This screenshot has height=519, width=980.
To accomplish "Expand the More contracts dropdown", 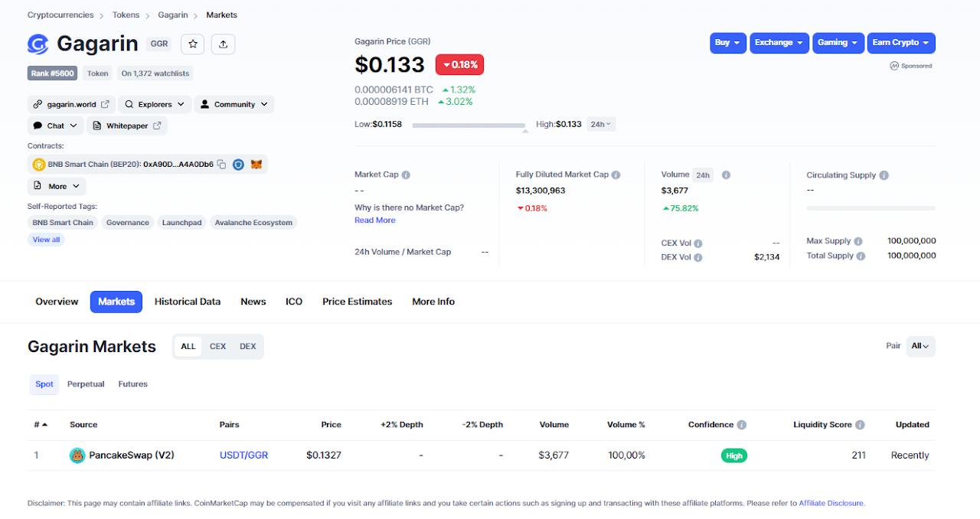I will click(x=57, y=186).
